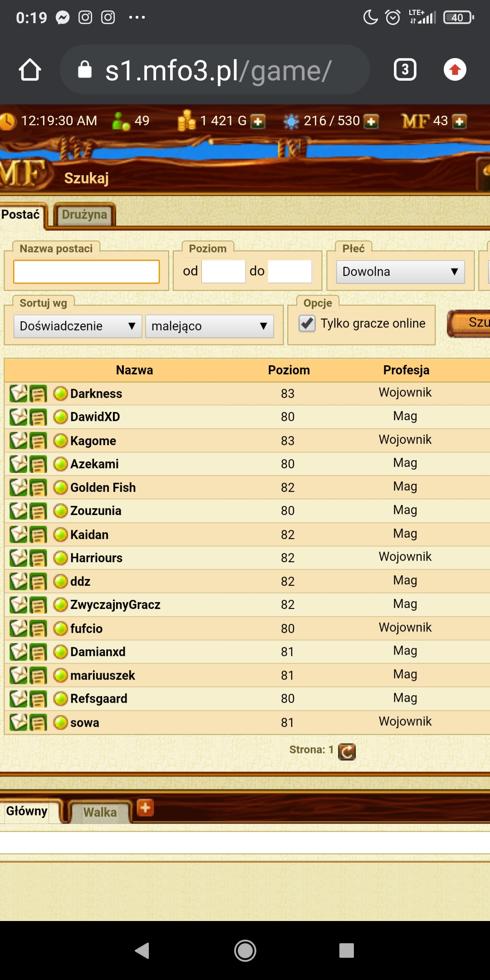
Task: Expand the Doświadczenie sort dropdown
Action: pyautogui.click(x=78, y=326)
